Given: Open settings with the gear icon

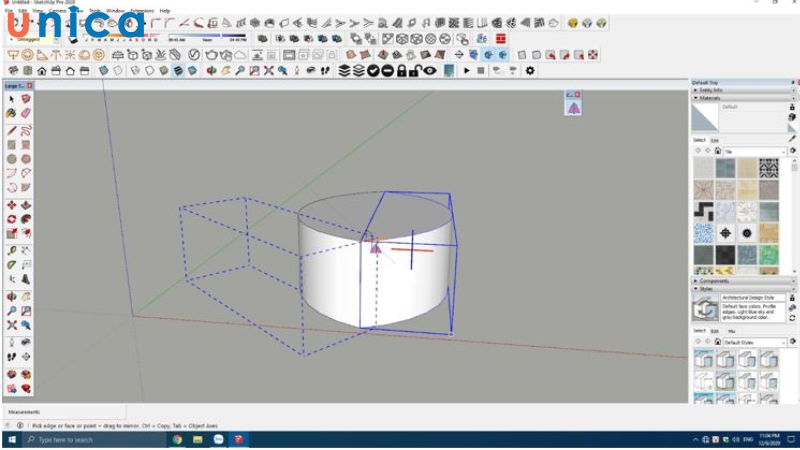Looking at the screenshot, I should click(530, 71).
